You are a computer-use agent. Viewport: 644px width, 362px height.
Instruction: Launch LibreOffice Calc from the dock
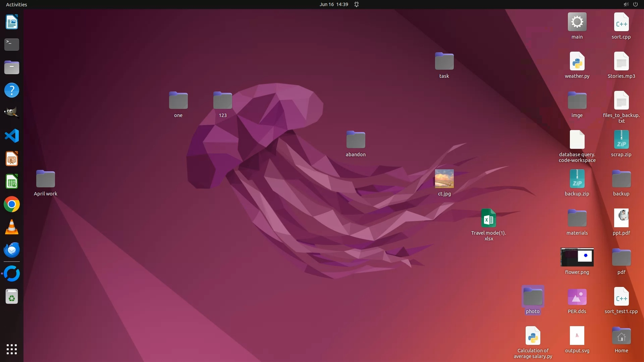pos(12,181)
